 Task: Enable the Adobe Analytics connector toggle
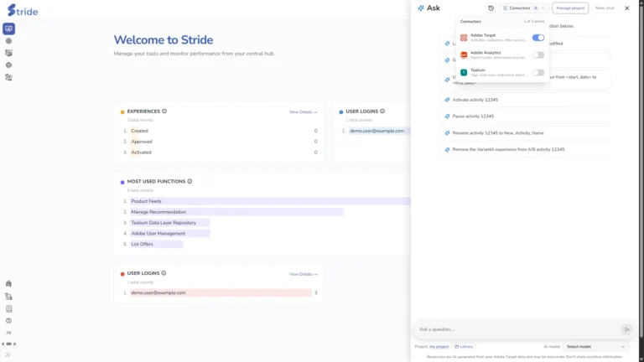[x=538, y=55]
